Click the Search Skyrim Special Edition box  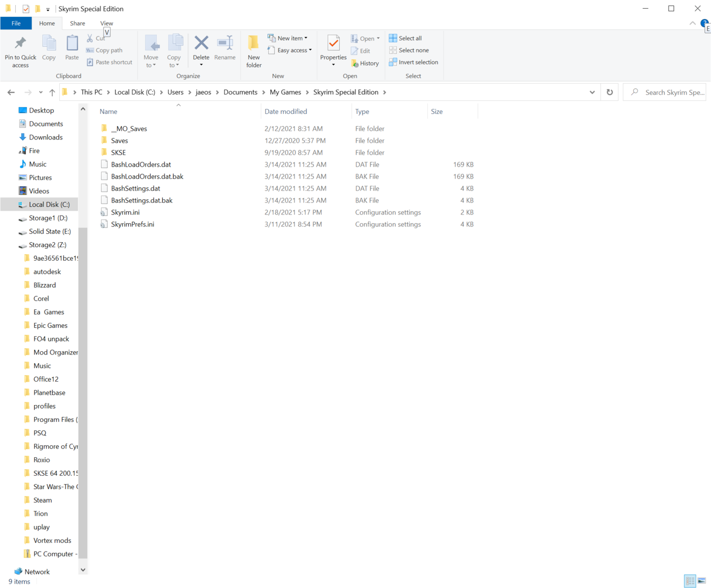[x=665, y=92]
